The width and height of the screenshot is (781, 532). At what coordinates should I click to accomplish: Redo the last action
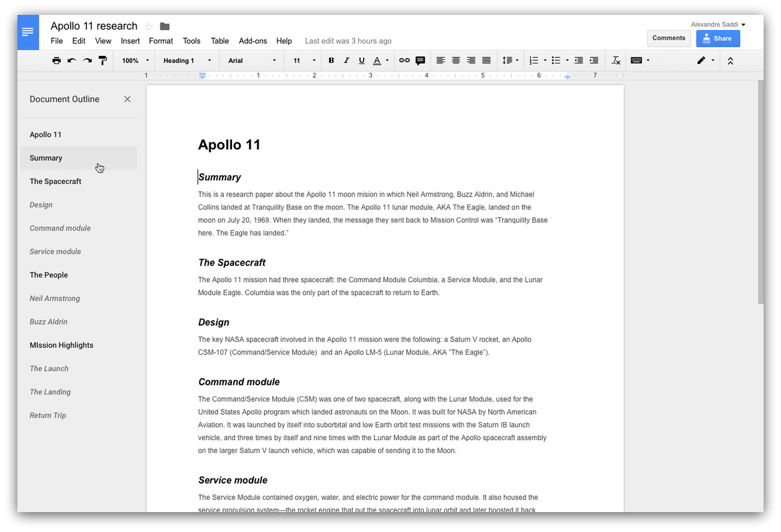click(88, 60)
